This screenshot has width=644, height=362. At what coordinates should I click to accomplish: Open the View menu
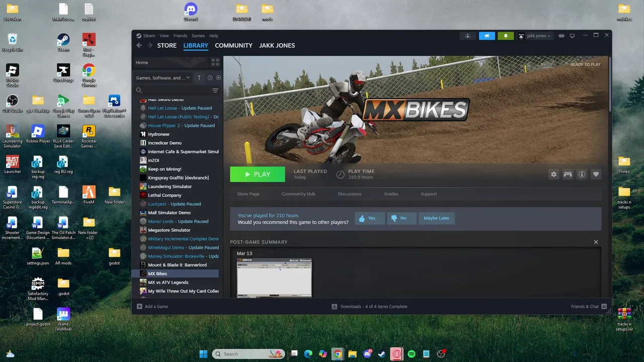(x=164, y=36)
